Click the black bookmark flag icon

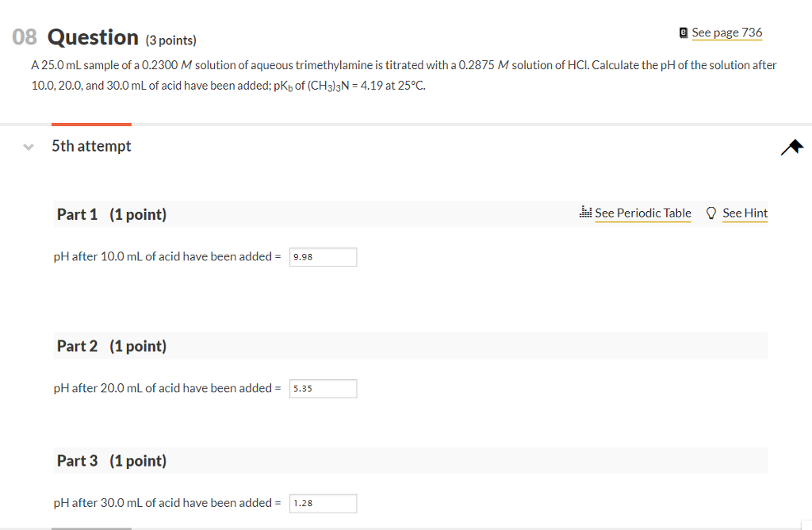point(791,147)
